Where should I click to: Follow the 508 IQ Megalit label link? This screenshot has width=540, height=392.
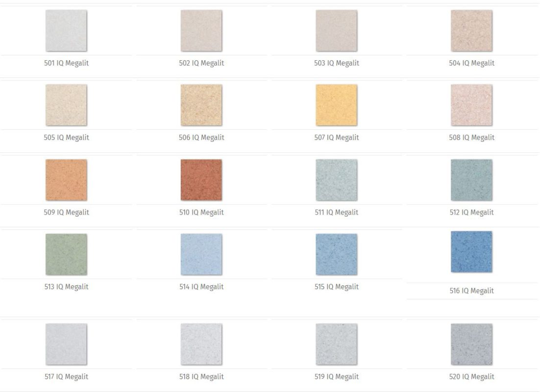[x=471, y=138]
